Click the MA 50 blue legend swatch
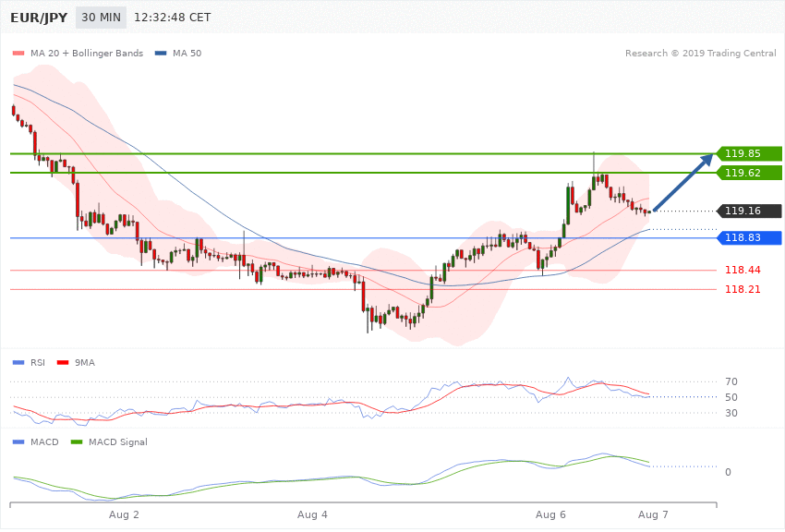785x532 pixels. [x=161, y=54]
